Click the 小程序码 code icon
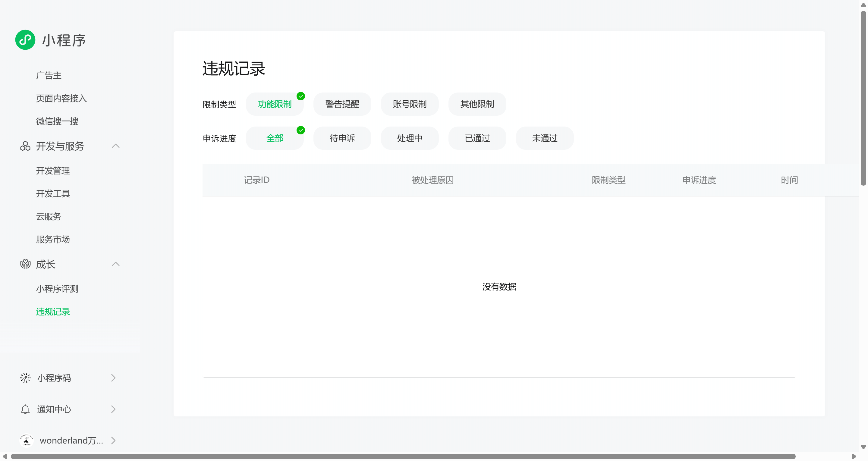868x461 pixels. (25, 378)
